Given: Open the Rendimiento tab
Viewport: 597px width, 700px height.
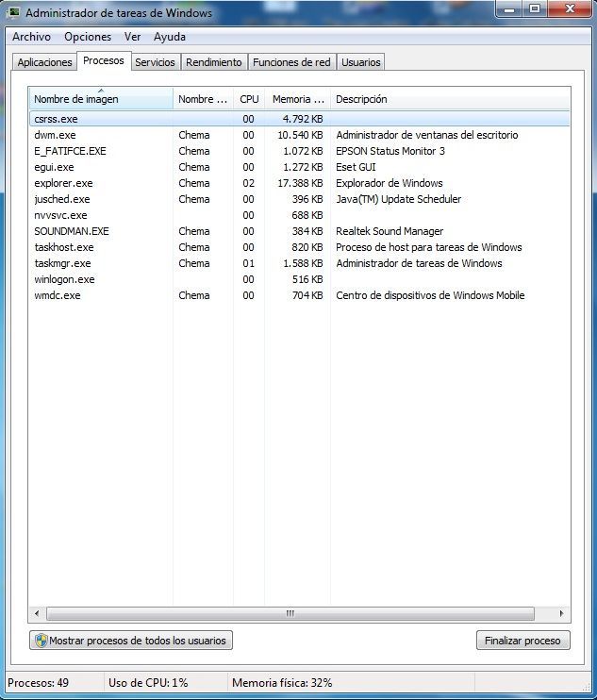Looking at the screenshot, I should tap(214, 62).
